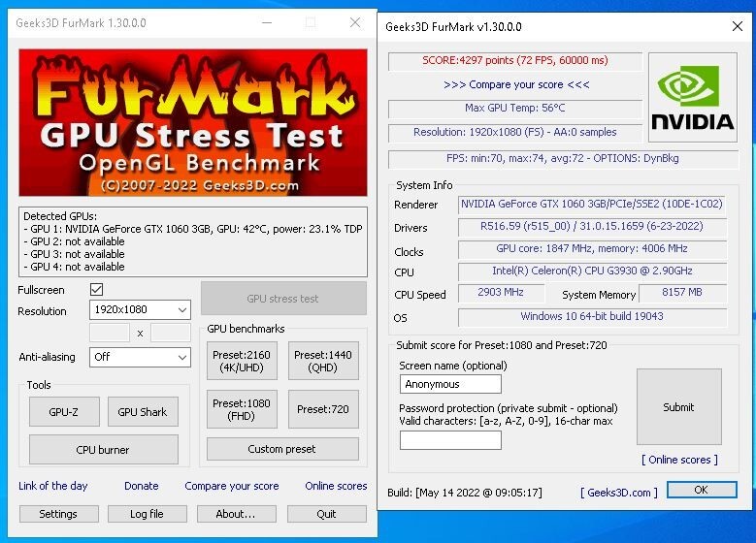Click the SCORE:4297 points text

(515, 61)
